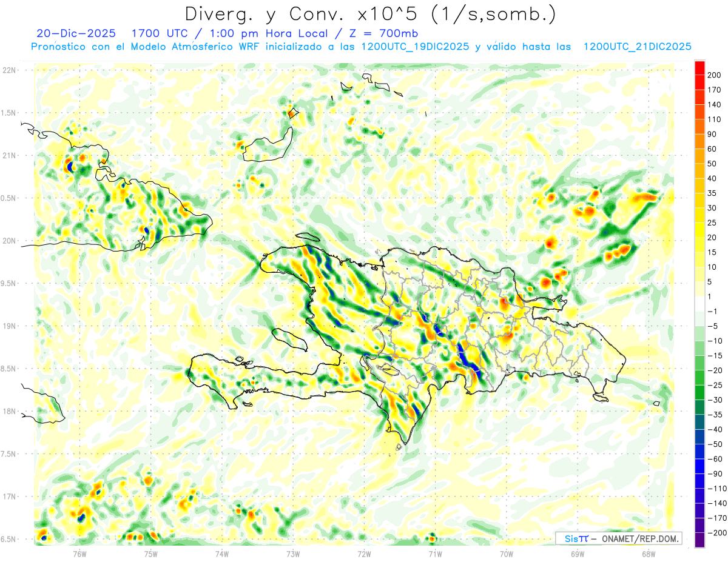Screen dimensions: 728x562
Task: Click the '-140' color scale label
Action: [716, 504]
